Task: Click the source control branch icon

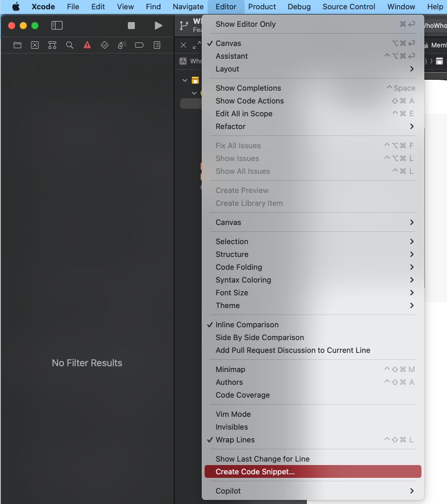Action: tap(184, 26)
